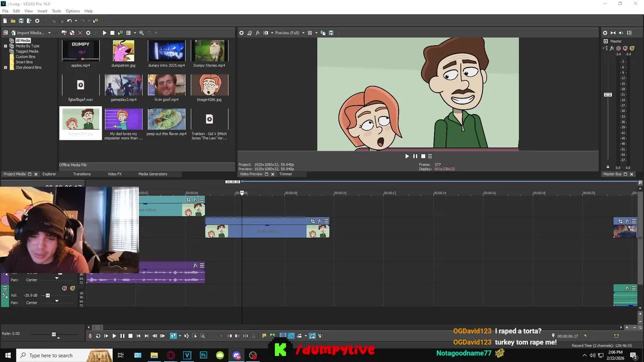Click Downmix Output icon in Master Bus
Viewport: 644px width, 362px height.
(613, 33)
